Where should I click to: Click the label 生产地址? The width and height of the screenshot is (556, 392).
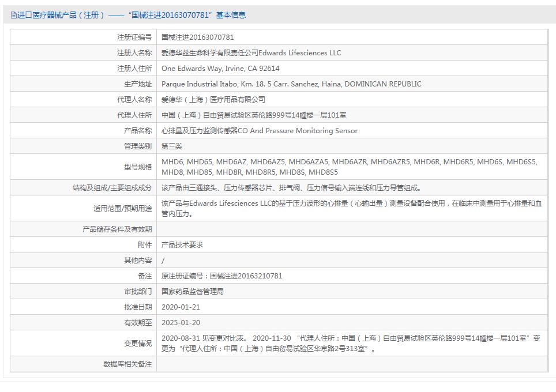(138, 84)
